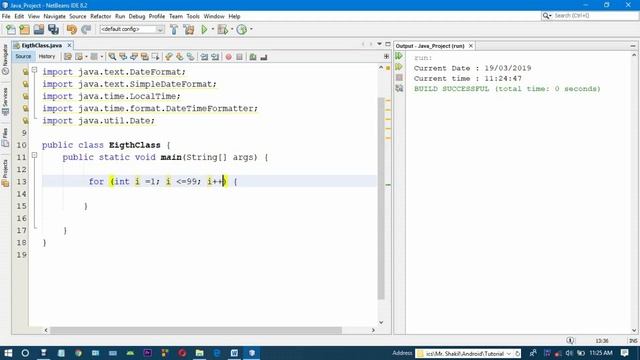
Task: Click the NetBeans cube icon on taskbar
Action: click(x=252, y=353)
